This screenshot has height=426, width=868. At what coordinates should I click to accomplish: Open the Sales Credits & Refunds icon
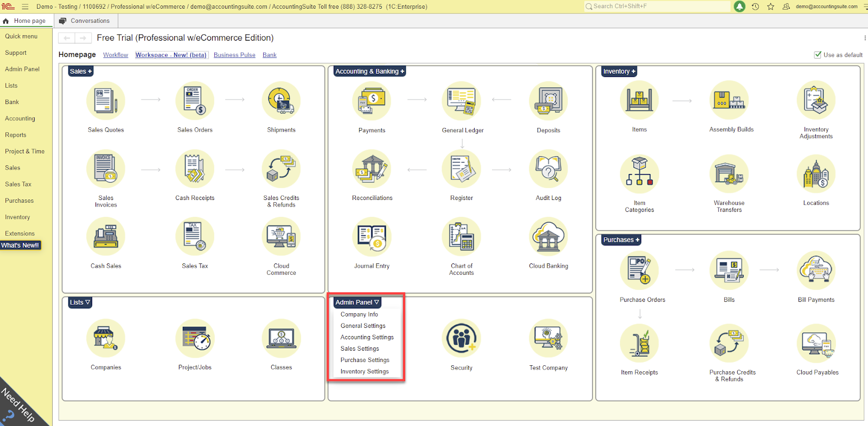coord(281,169)
